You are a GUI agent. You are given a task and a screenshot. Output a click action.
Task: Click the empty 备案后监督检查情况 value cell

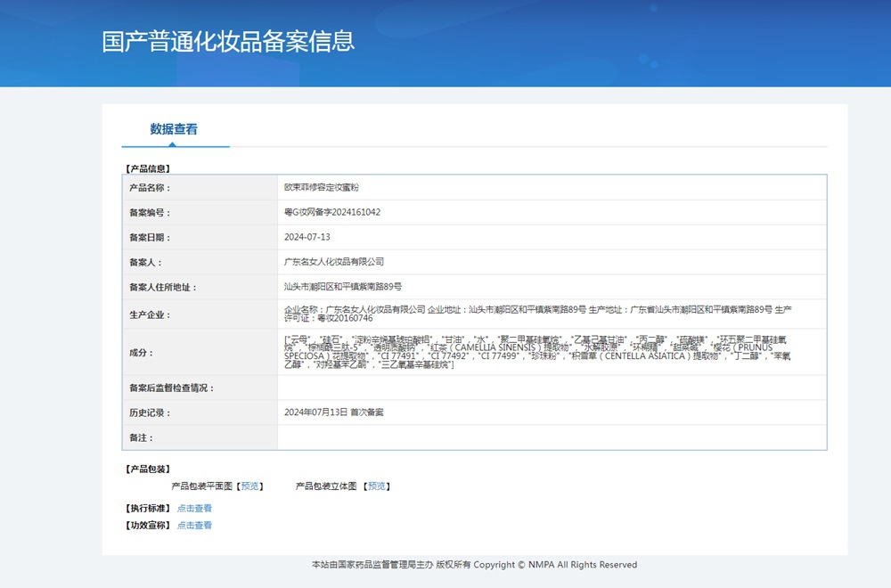(552, 388)
